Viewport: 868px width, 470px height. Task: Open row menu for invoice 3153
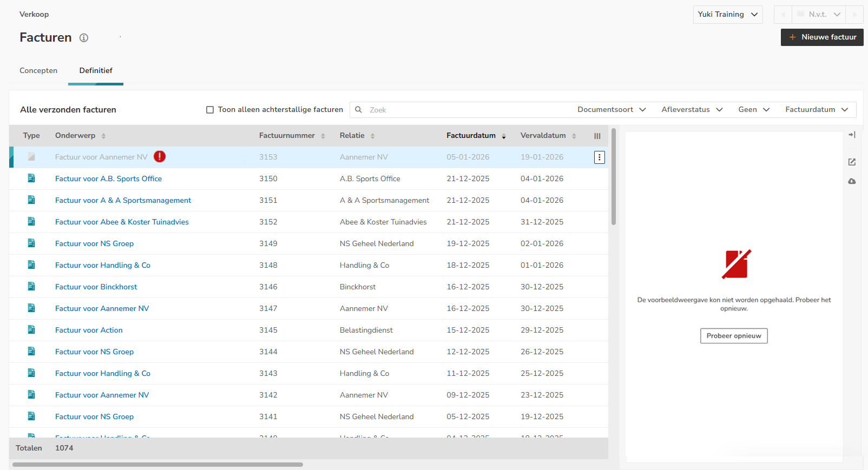[x=599, y=157]
